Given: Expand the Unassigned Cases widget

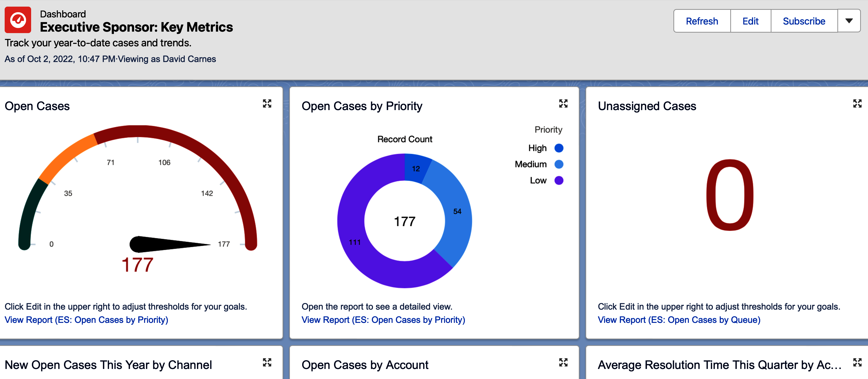Looking at the screenshot, I should [x=857, y=103].
